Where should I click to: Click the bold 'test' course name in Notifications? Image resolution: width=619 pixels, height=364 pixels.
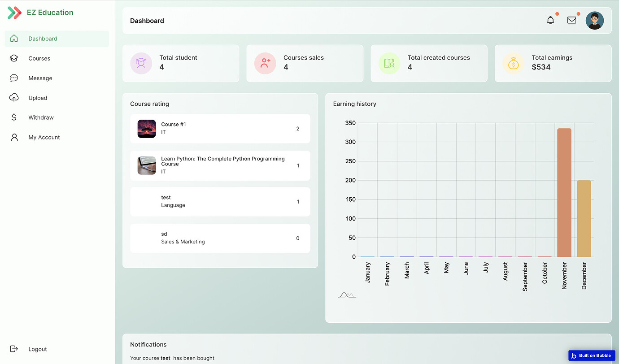pyautogui.click(x=166, y=358)
